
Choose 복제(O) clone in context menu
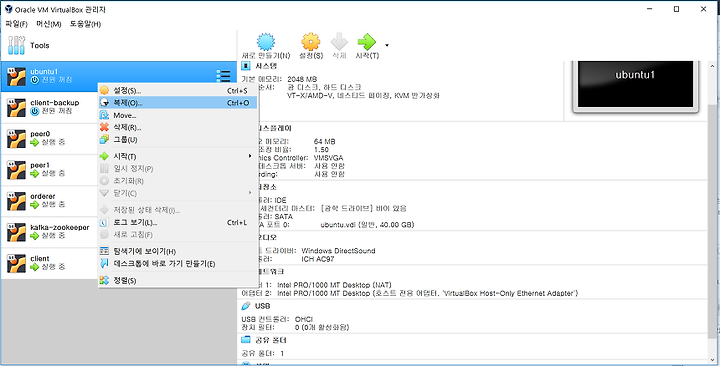click(x=177, y=103)
